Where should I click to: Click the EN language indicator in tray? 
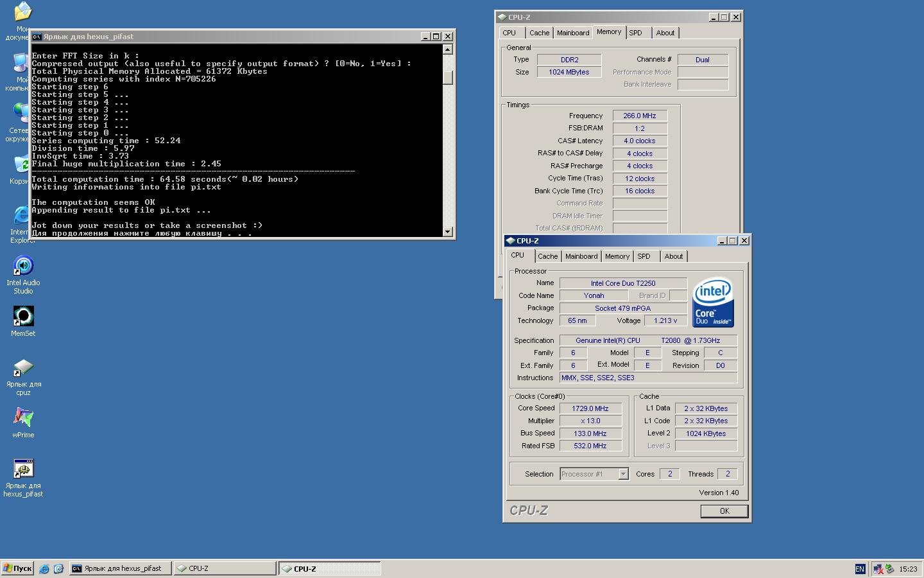coord(860,568)
